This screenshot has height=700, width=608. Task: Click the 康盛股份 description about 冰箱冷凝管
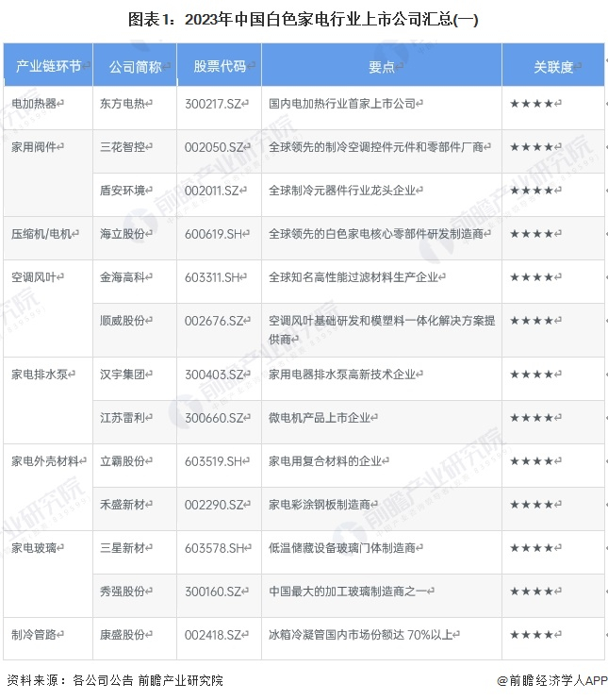point(361,634)
